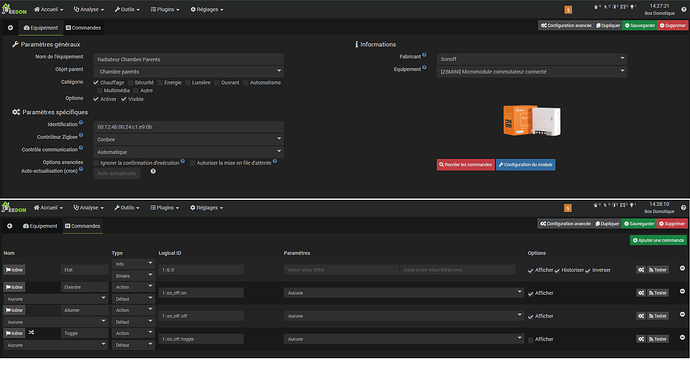
Task: Open the Défaut subtype dropdown of Eteindre
Action: 133,298
